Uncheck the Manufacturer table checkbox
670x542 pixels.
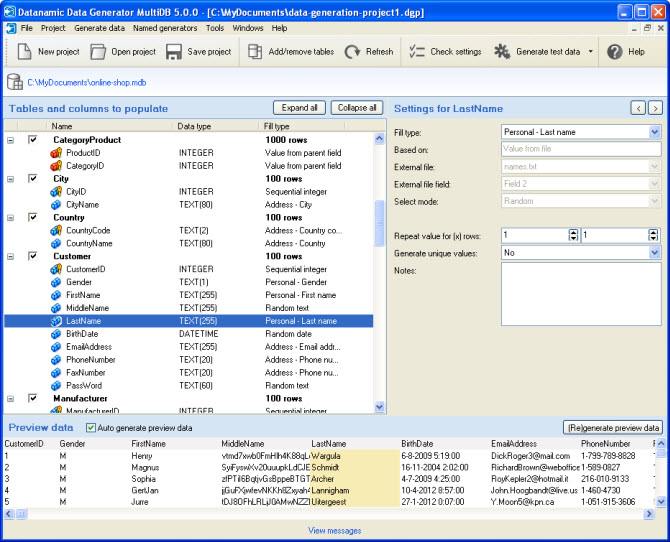32,398
